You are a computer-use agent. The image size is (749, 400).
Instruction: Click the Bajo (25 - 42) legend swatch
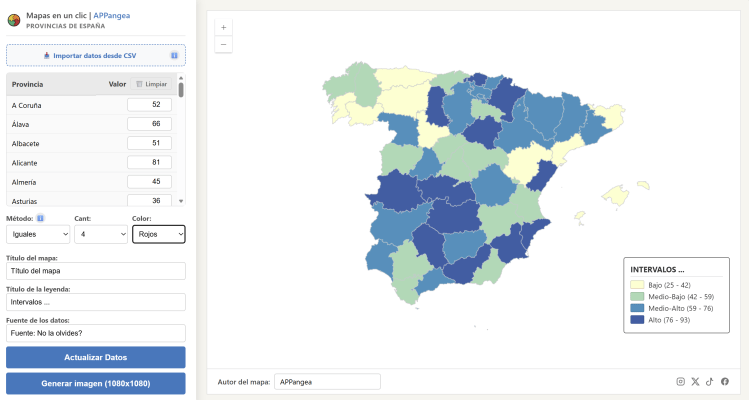pyautogui.click(x=637, y=285)
